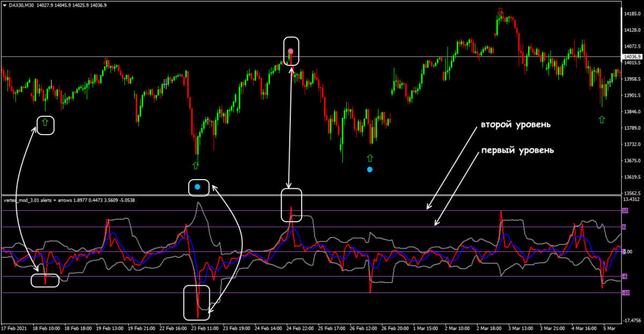The height and width of the screenshot is (334, 644).
Task: Click the "второй уровень" text annotation
Action: (x=516, y=125)
